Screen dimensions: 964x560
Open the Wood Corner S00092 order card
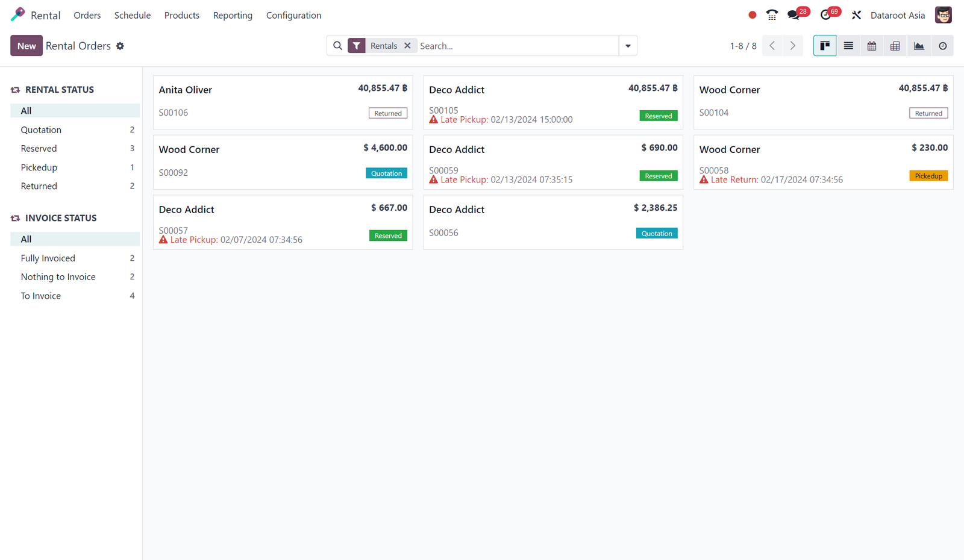click(x=283, y=162)
